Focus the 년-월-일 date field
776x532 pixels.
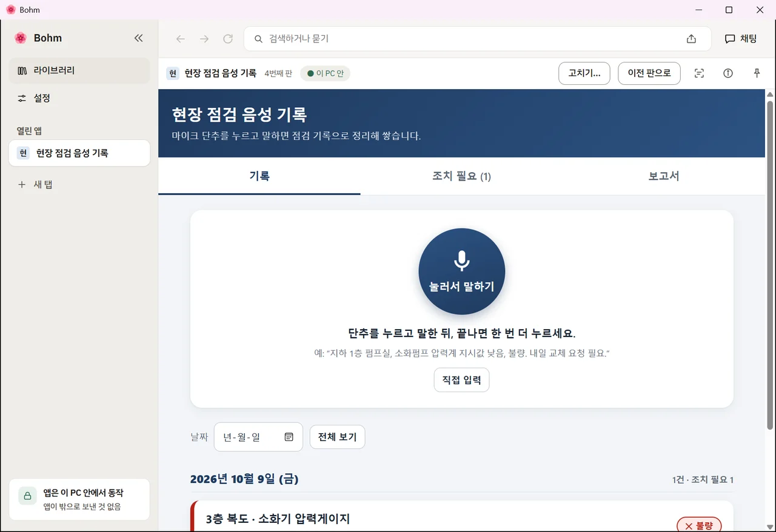[258, 437]
